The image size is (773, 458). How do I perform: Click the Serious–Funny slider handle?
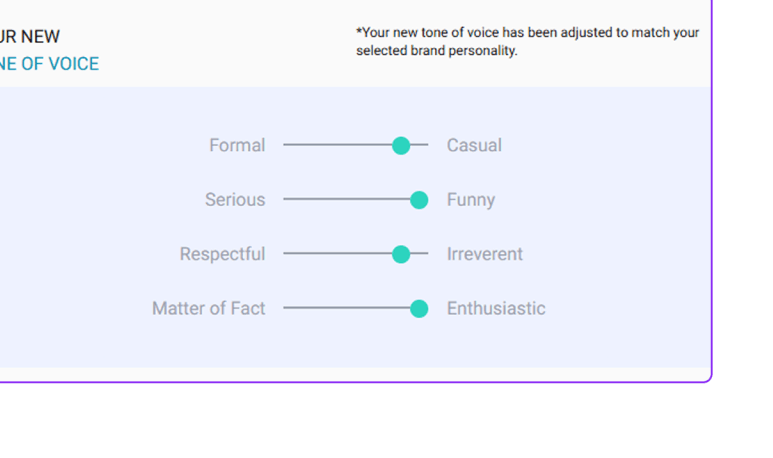click(x=419, y=200)
